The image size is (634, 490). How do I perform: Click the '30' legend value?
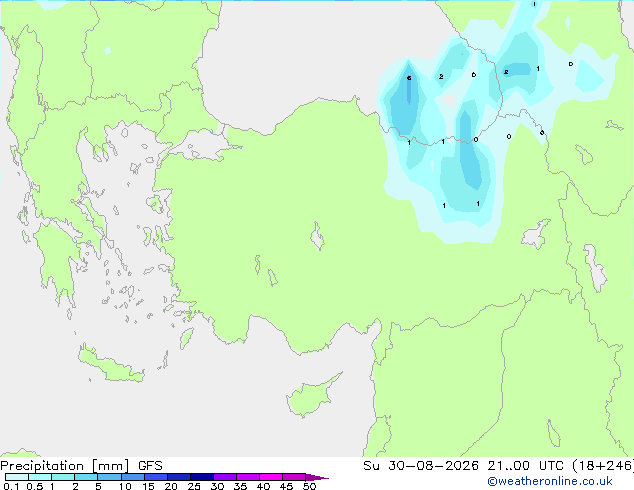tap(217, 486)
